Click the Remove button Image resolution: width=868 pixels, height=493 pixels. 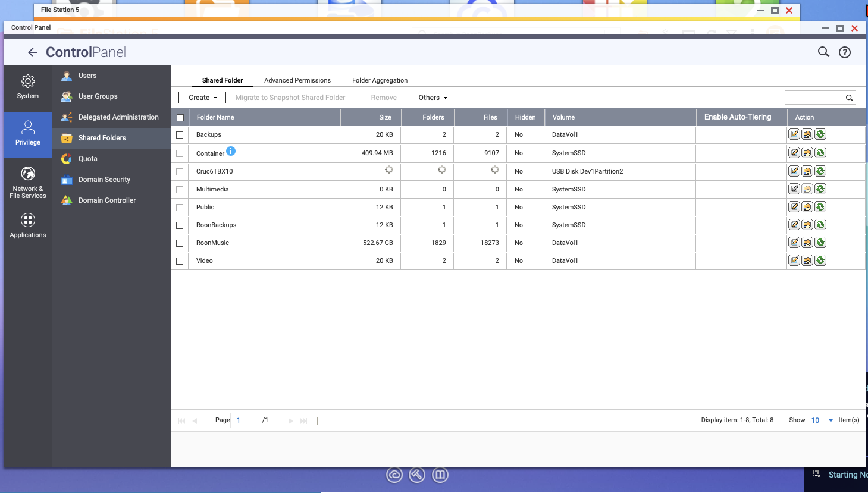pos(384,98)
